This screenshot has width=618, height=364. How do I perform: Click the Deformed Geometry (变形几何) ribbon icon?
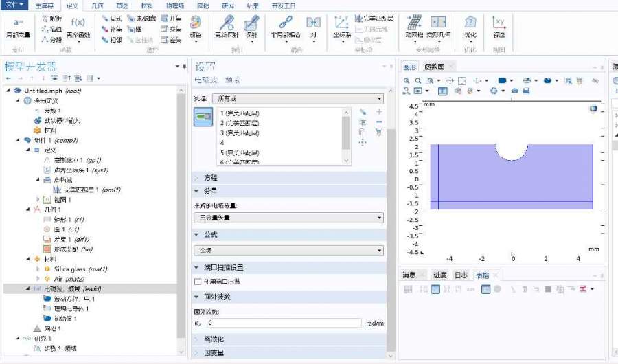tap(438, 26)
